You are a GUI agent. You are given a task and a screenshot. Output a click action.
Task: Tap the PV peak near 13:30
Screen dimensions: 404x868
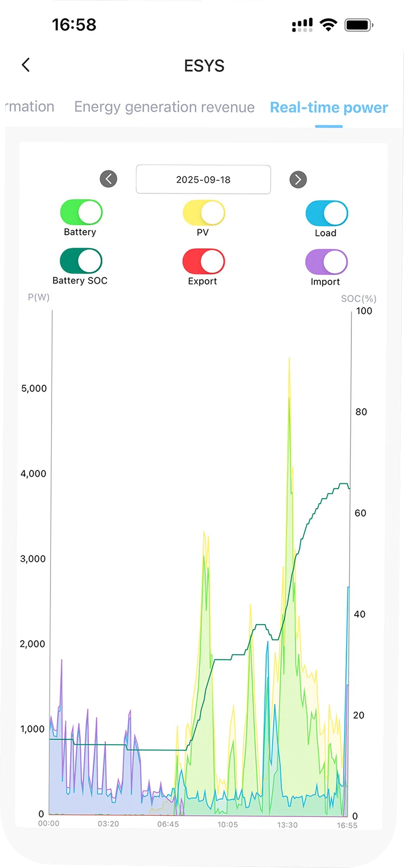(x=289, y=361)
